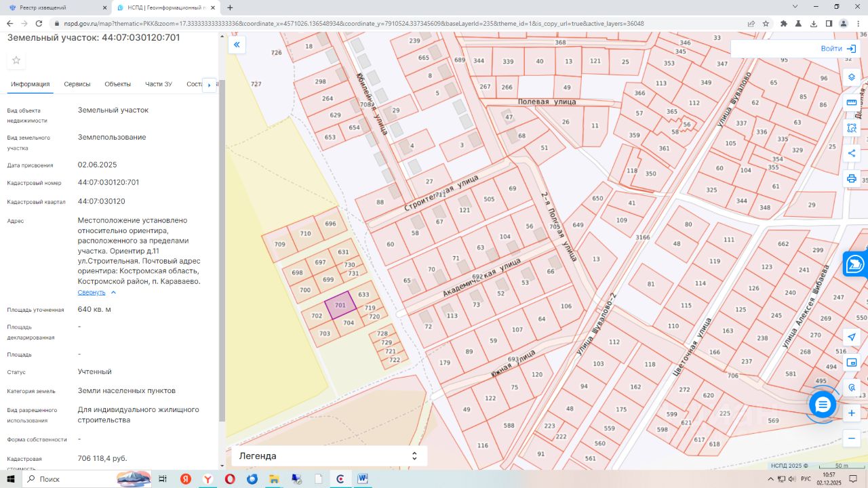Open the chat support bubble
Viewport: 868px width, 488px height.
(x=823, y=405)
